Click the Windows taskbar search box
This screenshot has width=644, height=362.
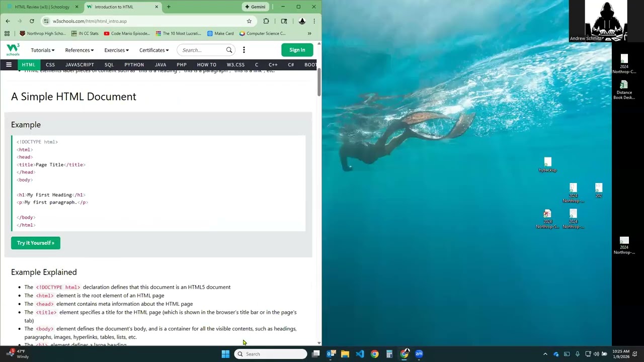pyautogui.click(x=271, y=354)
